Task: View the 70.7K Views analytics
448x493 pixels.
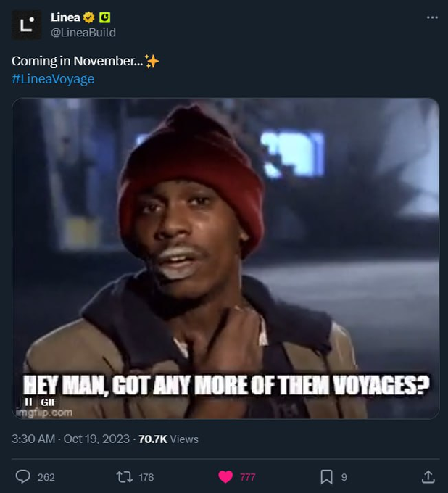Action: click(x=168, y=439)
